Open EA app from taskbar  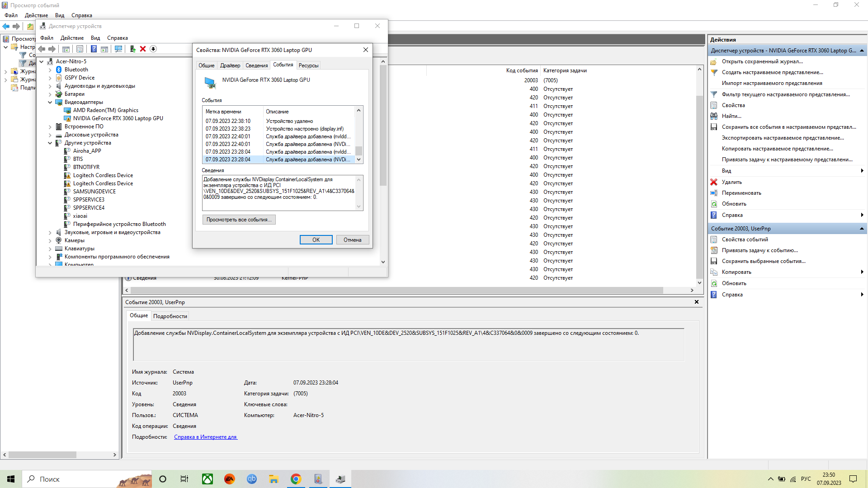point(230,479)
